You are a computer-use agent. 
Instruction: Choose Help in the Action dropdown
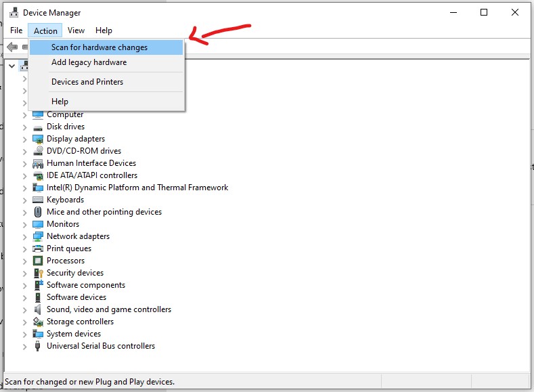click(x=106, y=102)
